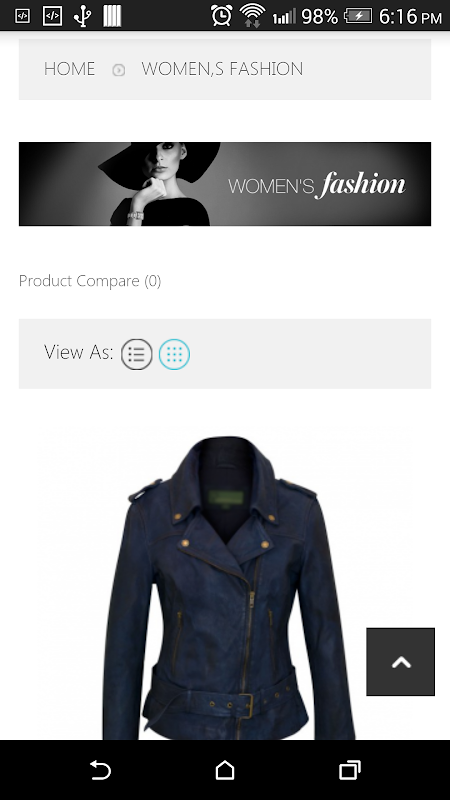Viewport: 450px width, 800px height.
Task: Tap the barcode notification icon
Action: pyautogui.click(x=112, y=16)
